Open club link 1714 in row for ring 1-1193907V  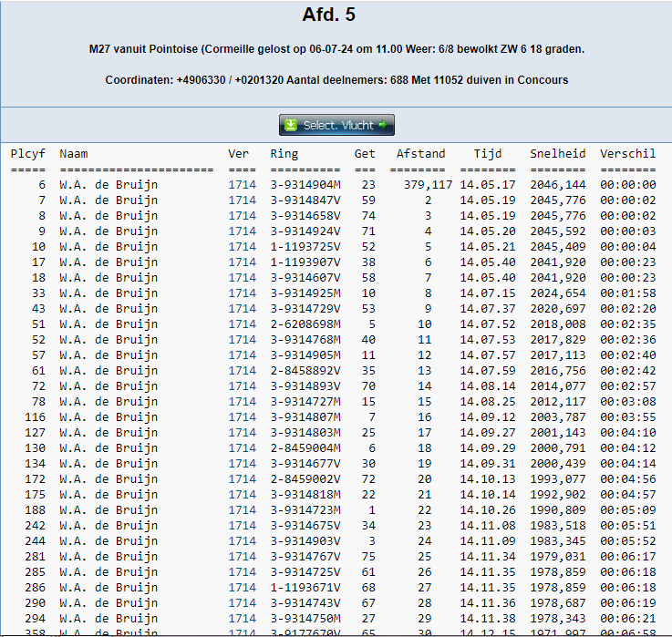click(243, 262)
